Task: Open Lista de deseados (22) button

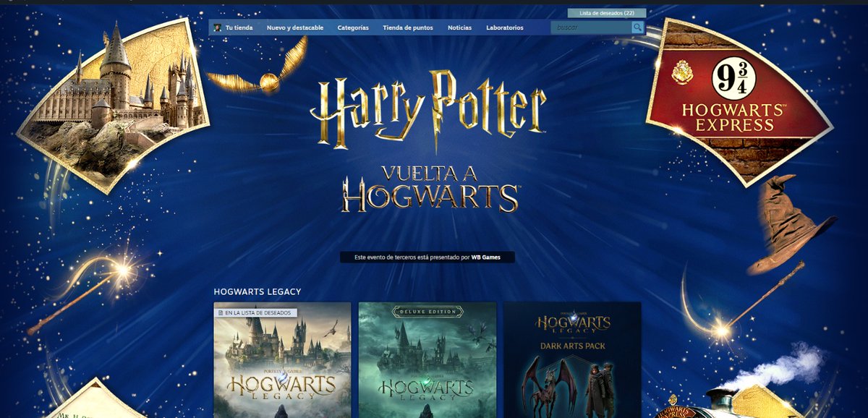Action: [x=607, y=13]
